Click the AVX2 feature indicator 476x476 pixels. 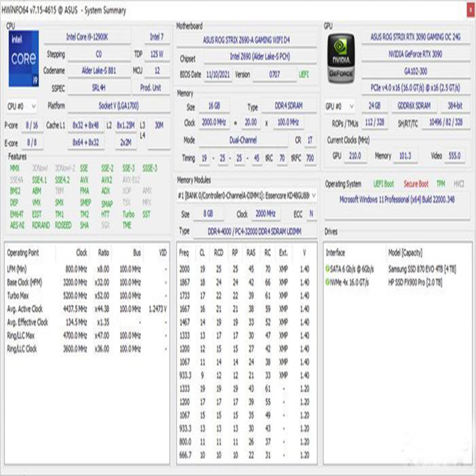pyautogui.click(x=107, y=179)
